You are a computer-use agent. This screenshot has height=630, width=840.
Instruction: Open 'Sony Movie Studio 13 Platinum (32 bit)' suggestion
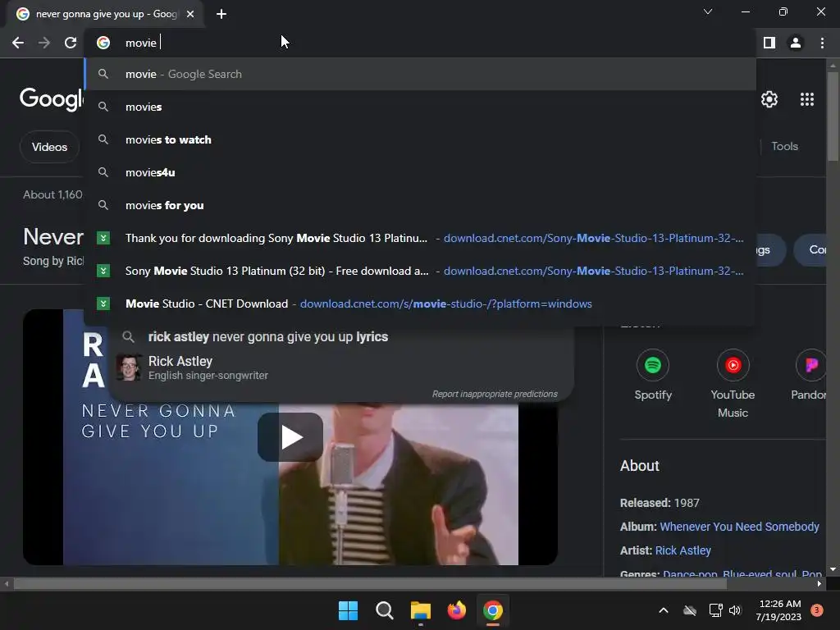coord(420,271)
